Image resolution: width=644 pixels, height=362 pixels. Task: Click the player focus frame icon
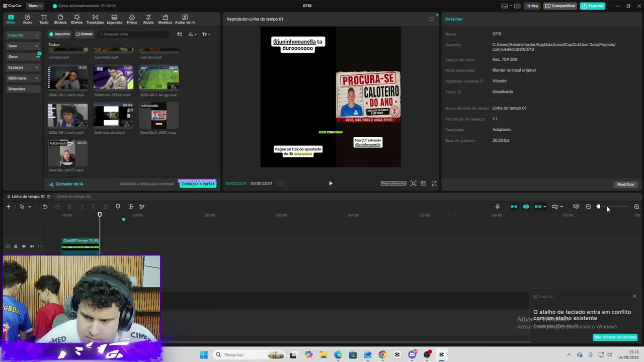414,184
